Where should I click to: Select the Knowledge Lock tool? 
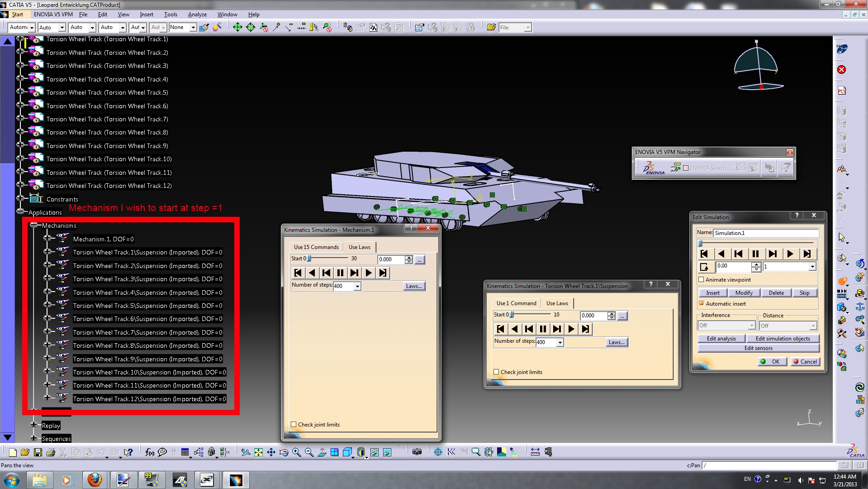[x=211, y=451]
